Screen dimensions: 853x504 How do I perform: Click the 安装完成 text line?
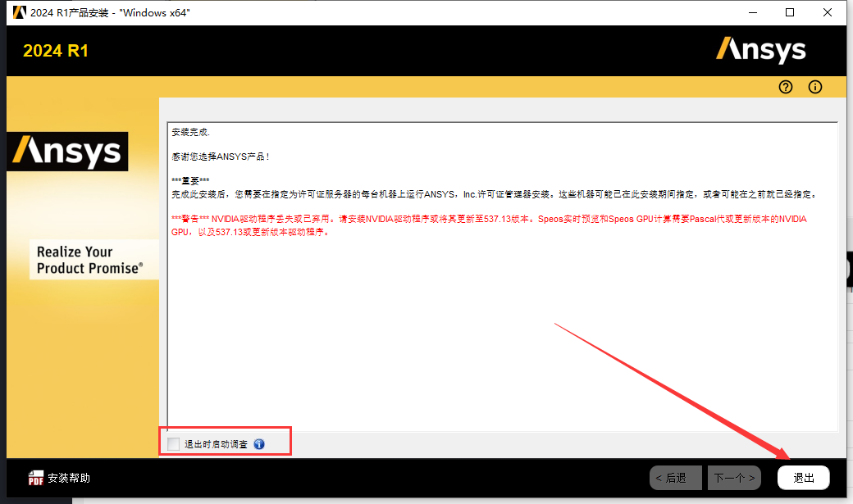191,132
